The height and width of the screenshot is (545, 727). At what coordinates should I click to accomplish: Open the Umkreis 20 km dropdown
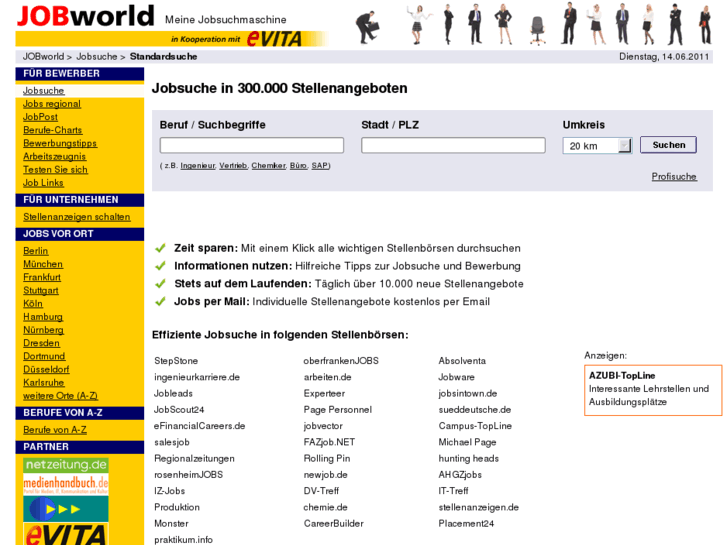[x=597, y=146]
